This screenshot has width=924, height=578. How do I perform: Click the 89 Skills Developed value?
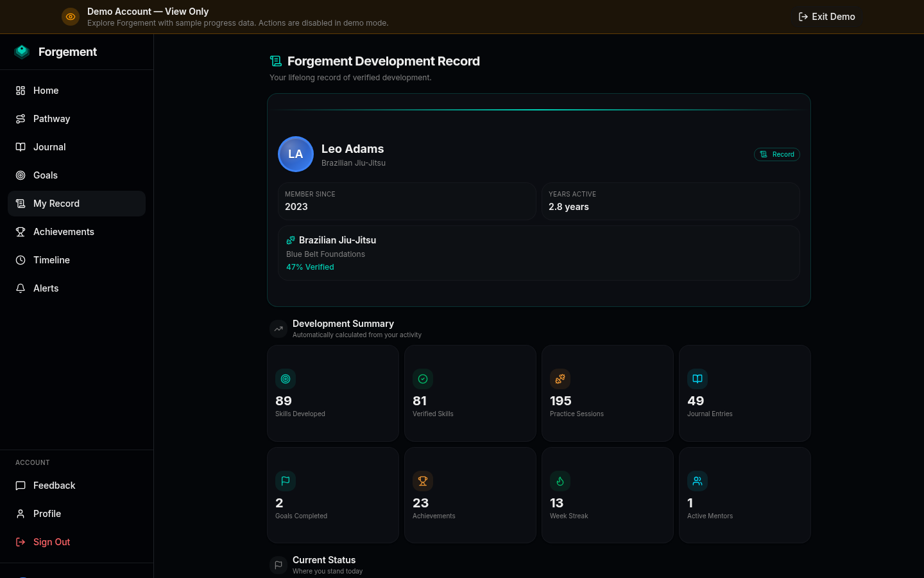284,401
